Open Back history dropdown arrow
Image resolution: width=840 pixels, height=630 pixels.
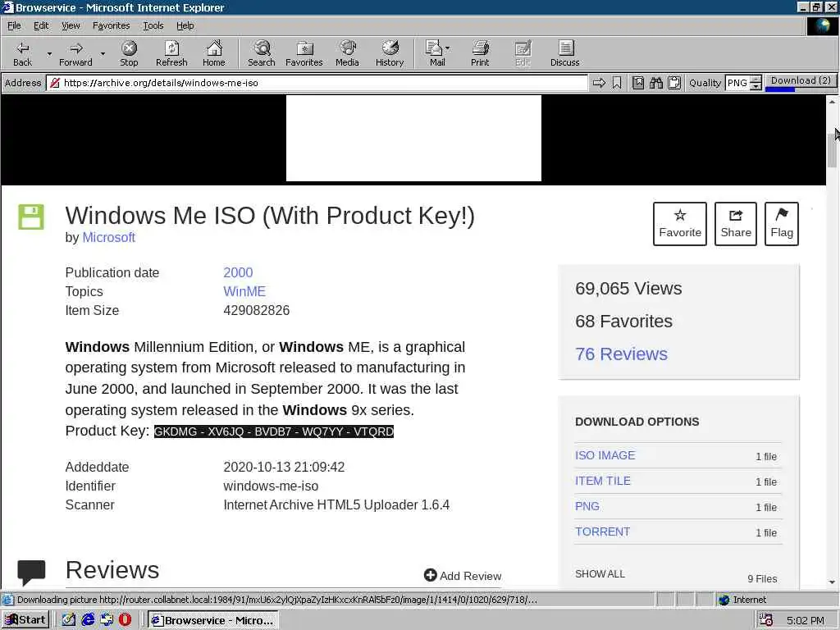49,53
